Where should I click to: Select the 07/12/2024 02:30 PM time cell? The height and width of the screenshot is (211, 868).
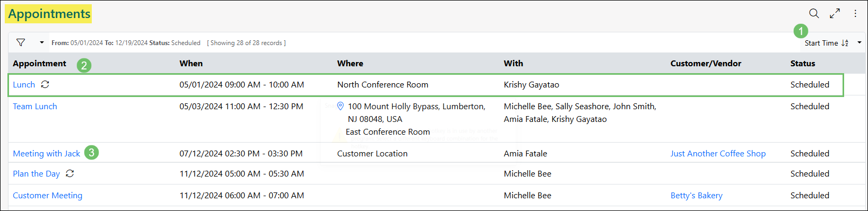[241, 154]
